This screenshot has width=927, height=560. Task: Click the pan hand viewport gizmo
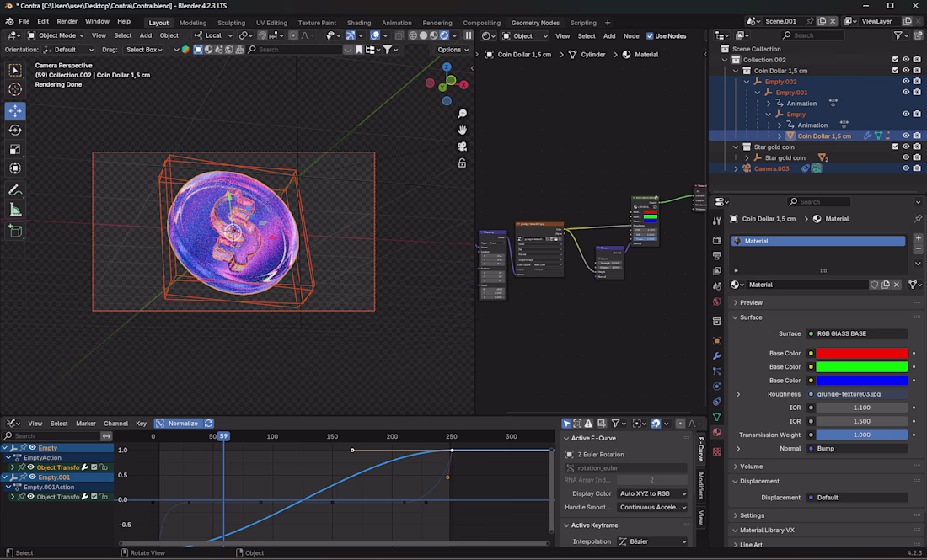click(x=463, y=130)
